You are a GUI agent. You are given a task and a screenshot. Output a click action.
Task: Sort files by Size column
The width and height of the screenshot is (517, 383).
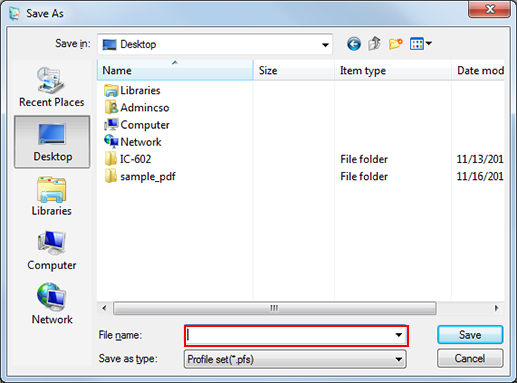[x=294, y=70]
